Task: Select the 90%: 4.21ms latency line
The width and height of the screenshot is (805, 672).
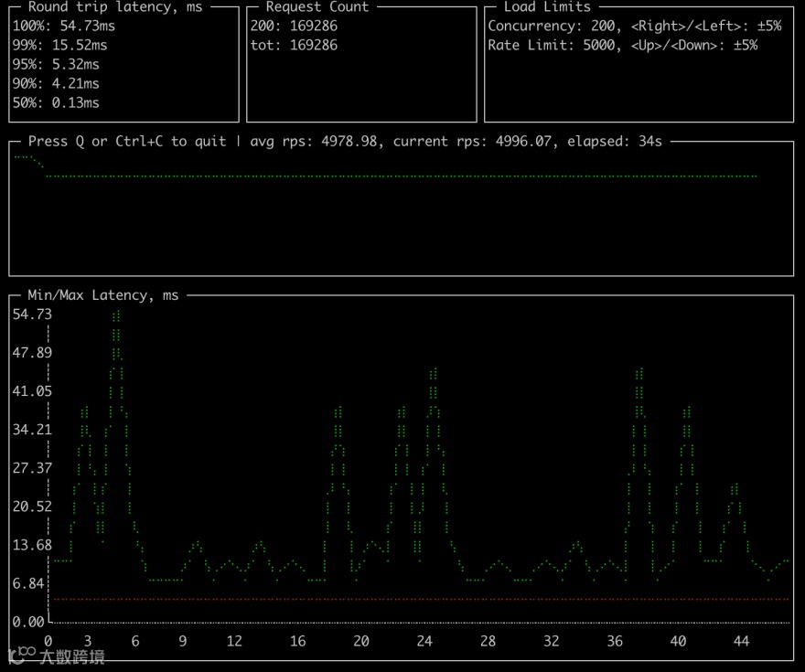Action: (56, 83)
